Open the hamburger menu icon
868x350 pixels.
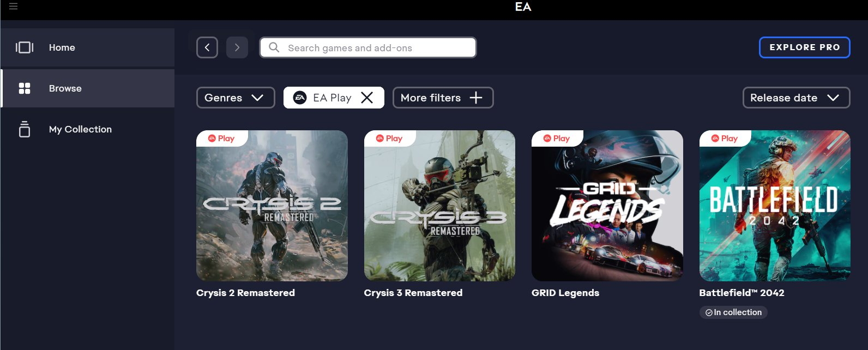[x=14, y=7]
